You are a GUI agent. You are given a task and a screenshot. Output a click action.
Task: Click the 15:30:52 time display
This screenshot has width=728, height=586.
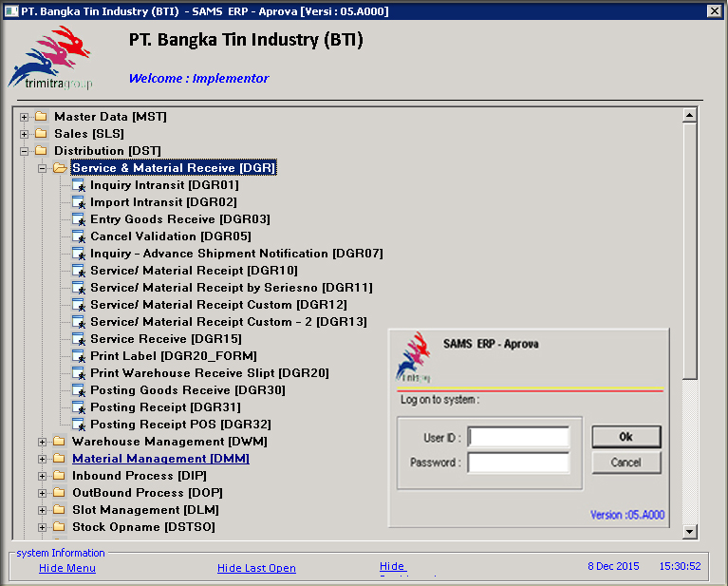click(680, 566)
